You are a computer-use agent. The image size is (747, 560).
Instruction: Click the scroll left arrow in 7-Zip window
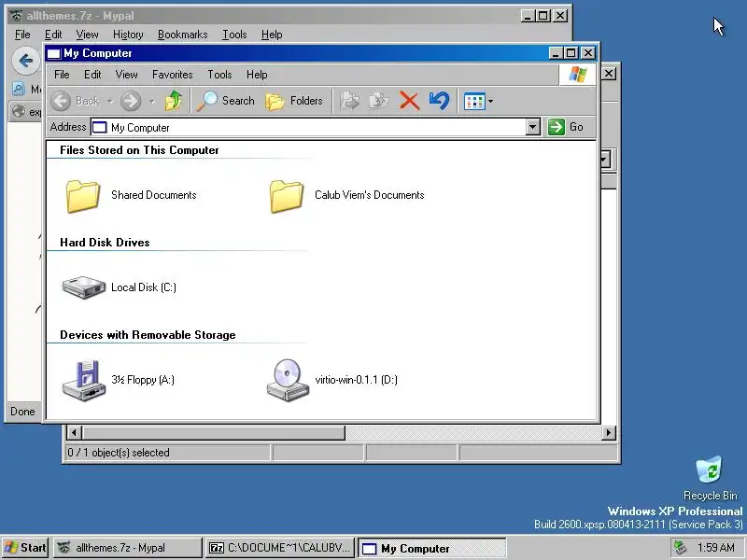click(x=74, y=433)
